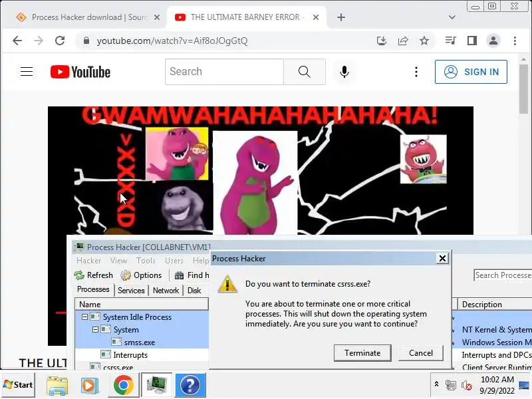Select System Idle Process row
Viewport: 532px width, 399px height.
click(142, 317)
